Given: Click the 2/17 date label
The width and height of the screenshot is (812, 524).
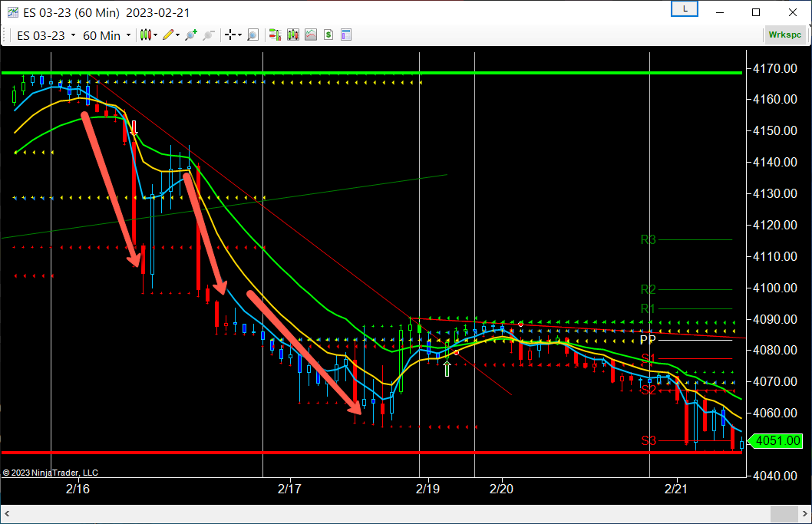Looking at the screenshot, I should point(289,489).
